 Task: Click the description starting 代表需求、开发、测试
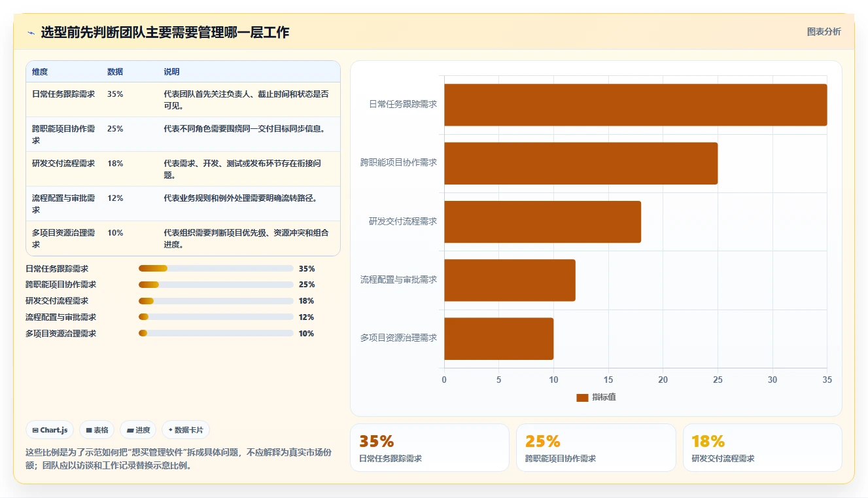click(x=242, y=169)
